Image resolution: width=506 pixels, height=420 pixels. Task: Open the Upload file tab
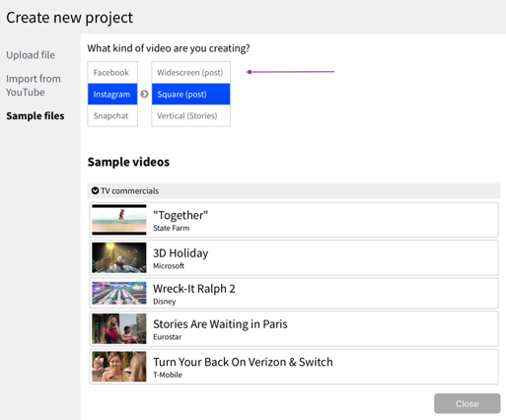point(31,55)
